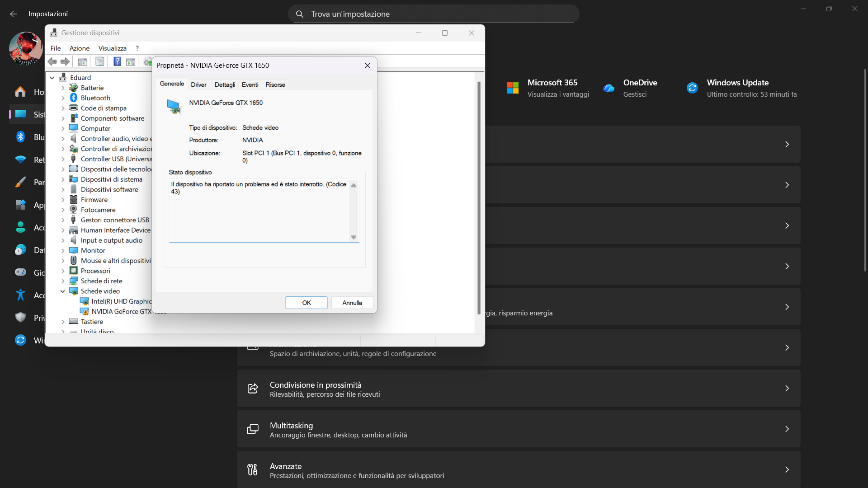The height and width of the screenshot is (488, 868).
Task: Click the Properties toolbar icon in Gestione dispositivi
Action: click(100, 61)
